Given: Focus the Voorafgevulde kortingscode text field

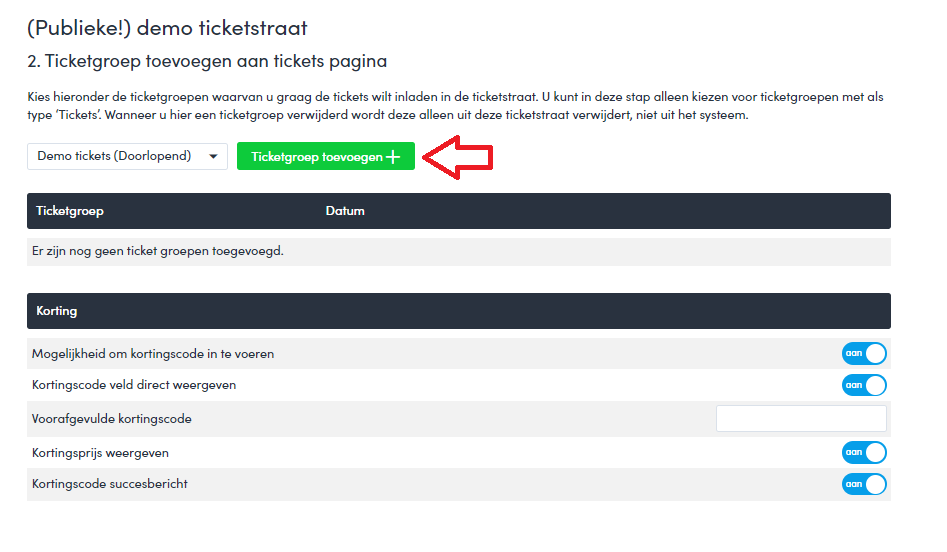Looking at the screenshot, I should click(x=801, y=419).
